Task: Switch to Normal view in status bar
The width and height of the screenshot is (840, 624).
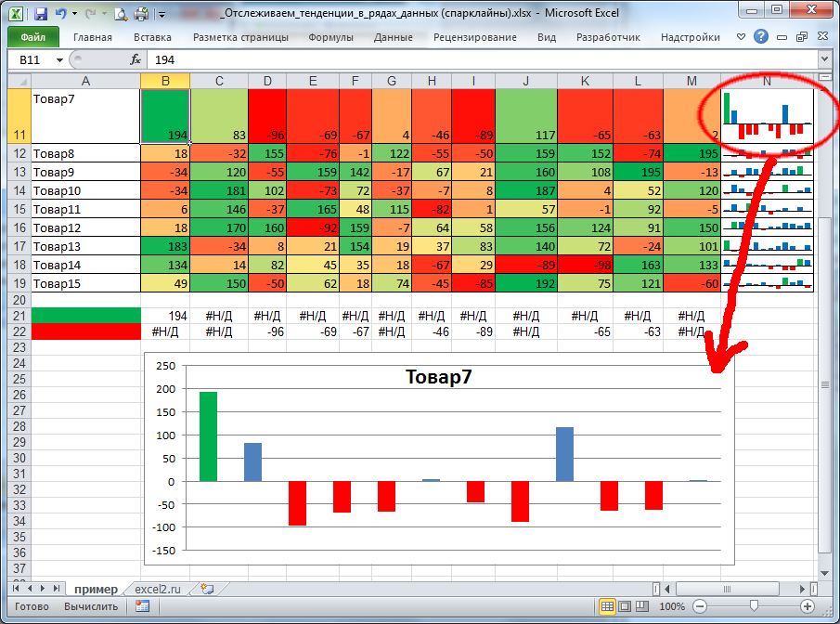Action: tap(607, 606)
